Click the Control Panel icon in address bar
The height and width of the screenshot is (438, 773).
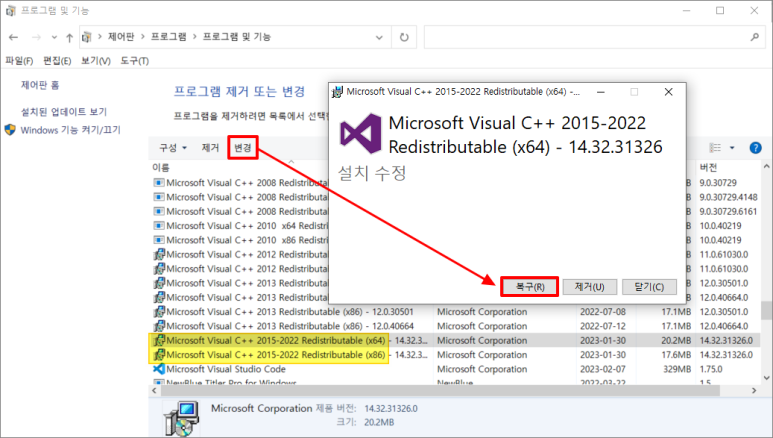point(87,37)
